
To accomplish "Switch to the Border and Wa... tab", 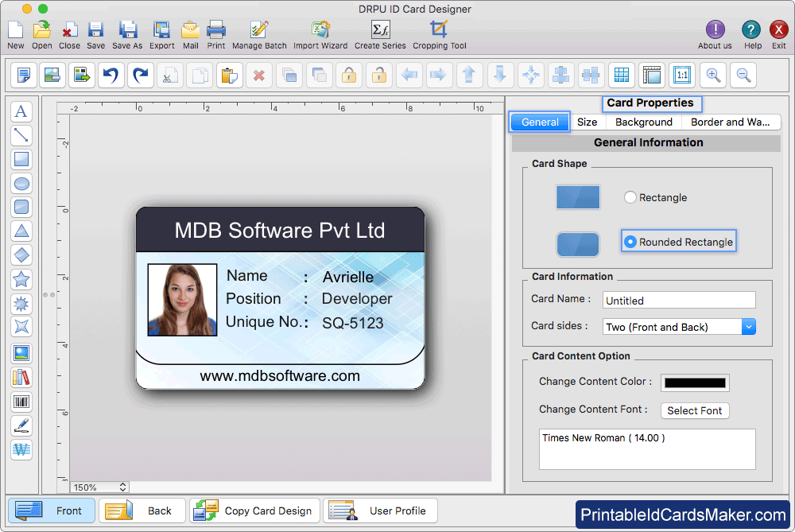I will (x=730, y=122).
